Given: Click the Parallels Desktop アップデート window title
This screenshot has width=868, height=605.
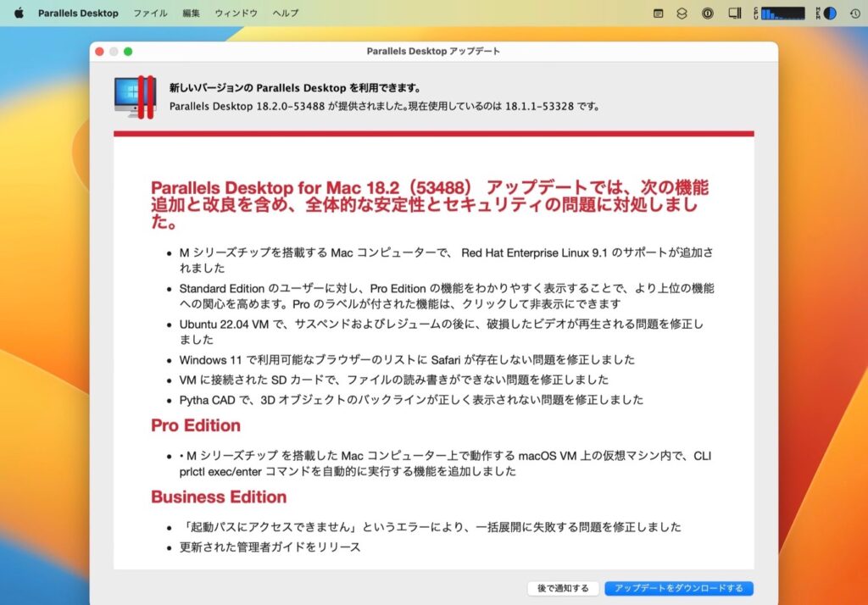Looking at the screenshot, I should (x=433, y=52).
